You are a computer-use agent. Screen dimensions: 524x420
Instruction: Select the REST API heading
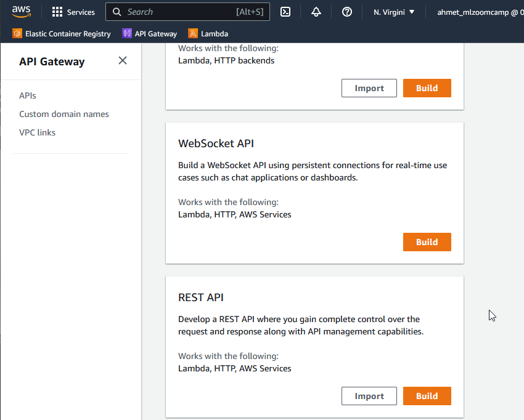(x=200, y=297)
